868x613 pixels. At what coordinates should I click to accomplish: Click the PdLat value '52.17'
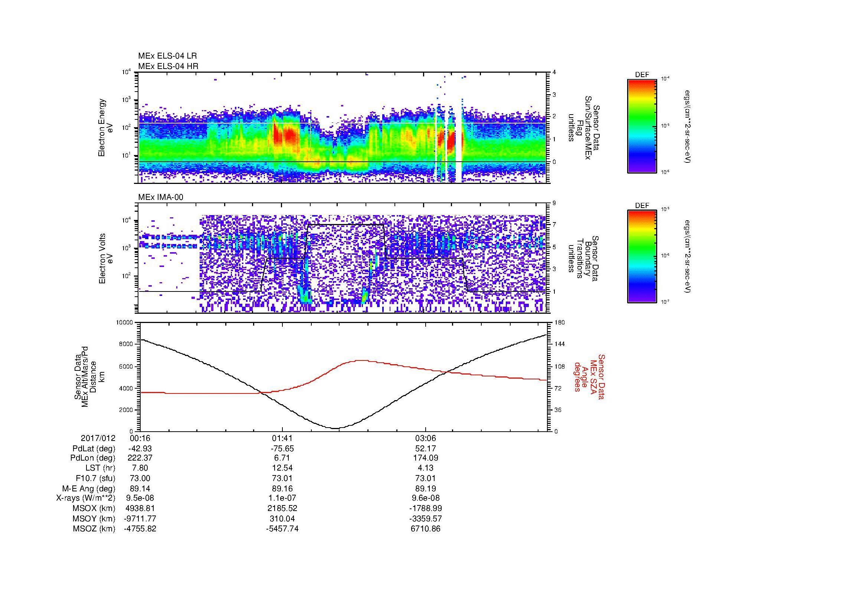pyautogui.click(x=426, y=449)
